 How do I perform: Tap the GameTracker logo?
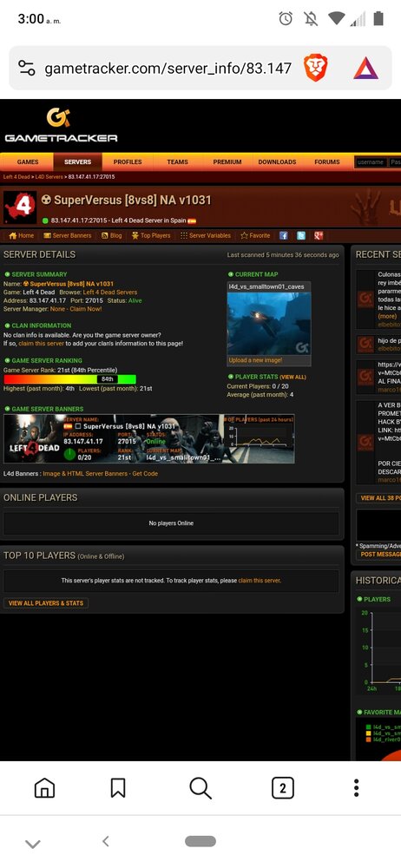click(x=61, y=126)
